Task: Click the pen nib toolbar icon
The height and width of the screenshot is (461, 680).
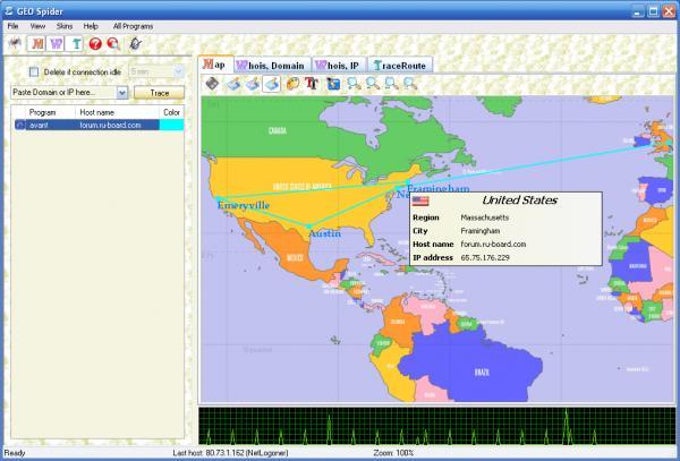Action: click(135, 43)
